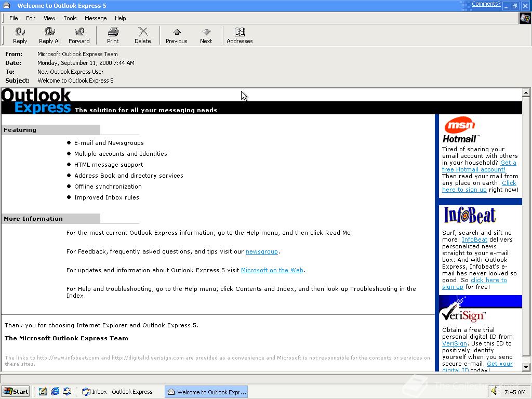Click the Windows flag logo in the menu bar corner

coord(525,18)
